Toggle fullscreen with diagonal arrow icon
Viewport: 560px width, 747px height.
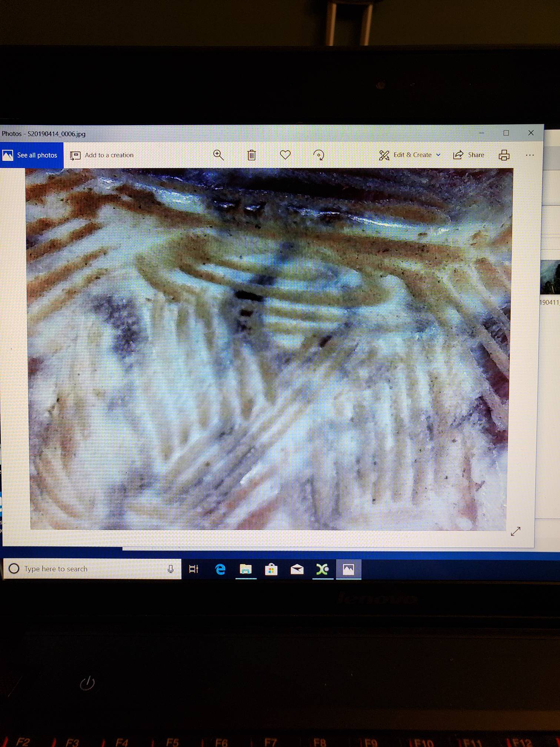coord(516,531)
